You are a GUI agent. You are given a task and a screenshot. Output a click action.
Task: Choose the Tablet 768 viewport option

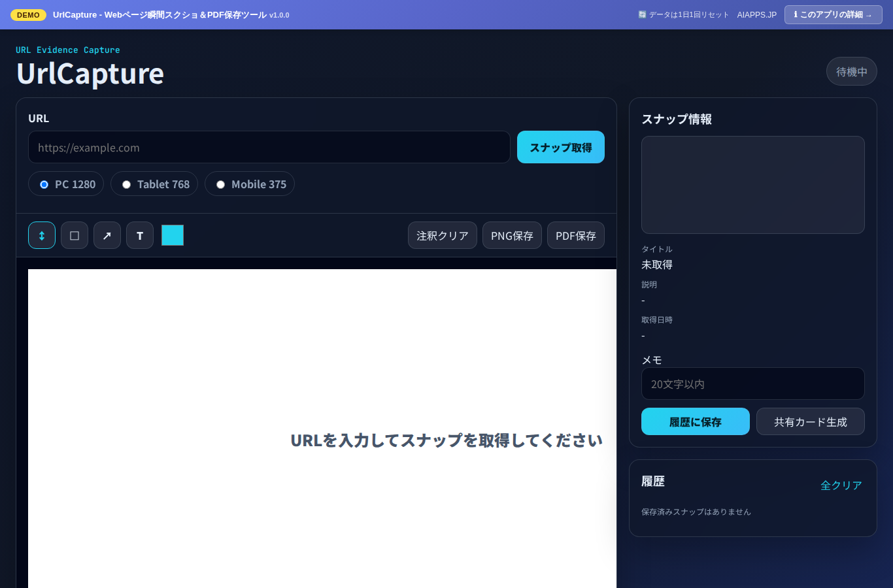click(154, 184)
